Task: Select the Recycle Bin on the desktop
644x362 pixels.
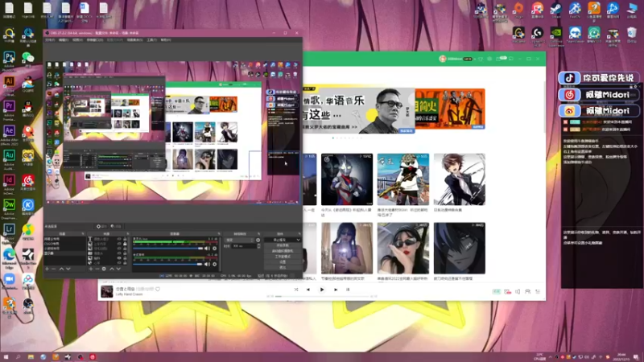Action: (x=632, y=32)
